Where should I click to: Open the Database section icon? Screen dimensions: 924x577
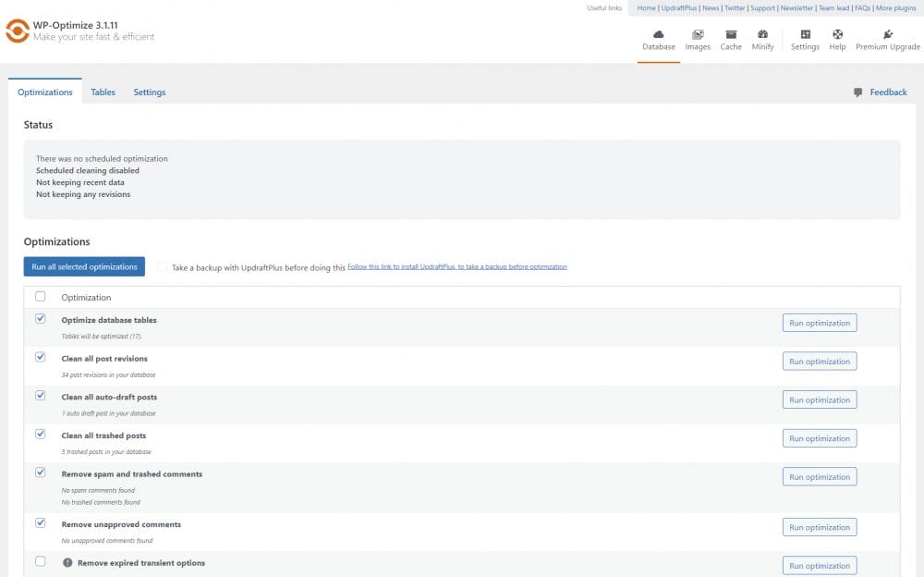(659, 34)
